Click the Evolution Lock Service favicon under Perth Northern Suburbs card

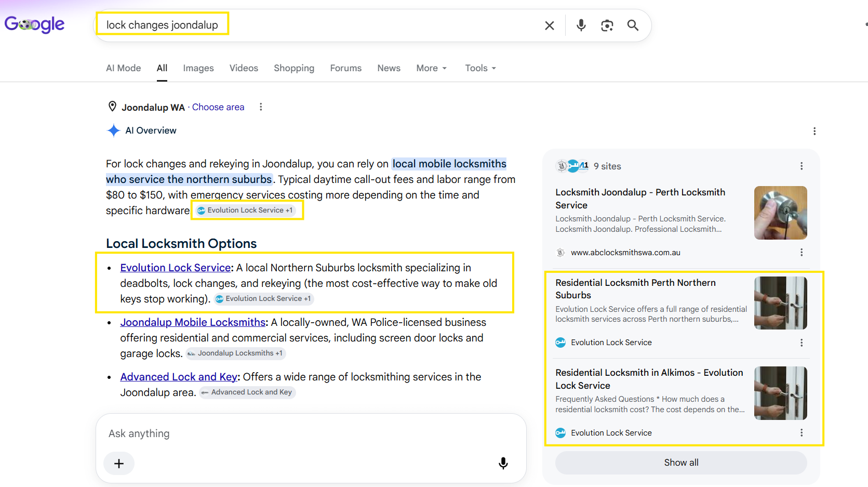tap(560, 343)
